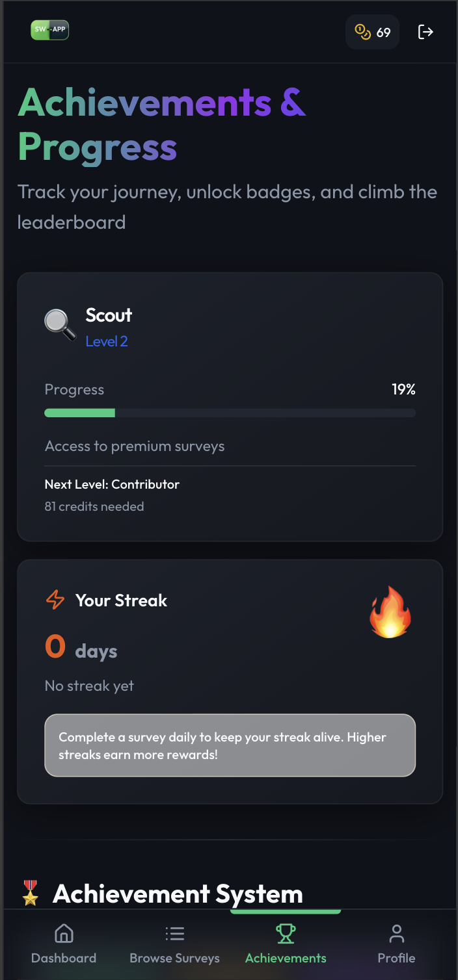Click the Scout magnifying glass icon

[61, 325]
